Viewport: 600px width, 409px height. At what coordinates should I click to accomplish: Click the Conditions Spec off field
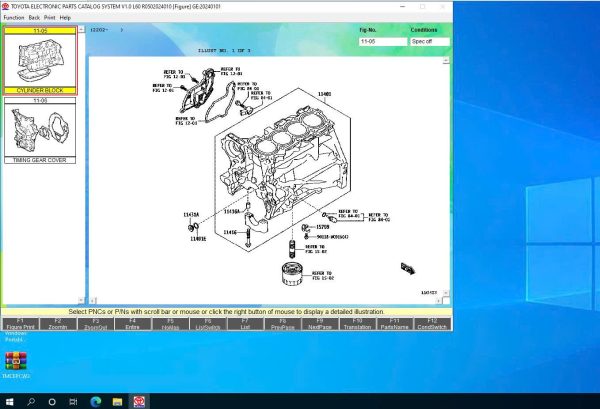coord(429,41)
